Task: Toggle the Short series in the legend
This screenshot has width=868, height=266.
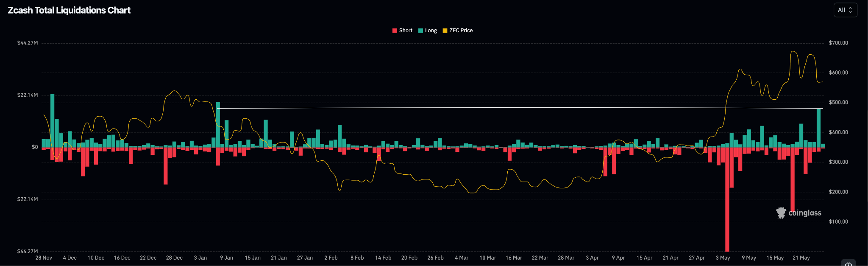Action: pos(402,31)
